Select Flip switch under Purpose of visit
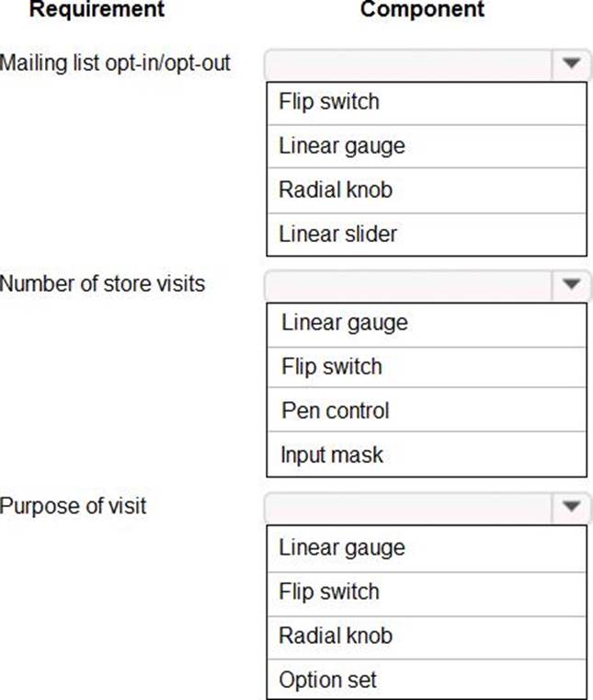593x700 pixels. point(426,591)
